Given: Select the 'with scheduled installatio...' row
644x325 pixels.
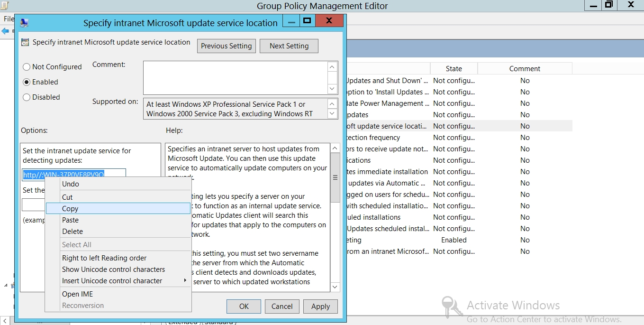Looking at the screenshot, I should 459,206.
